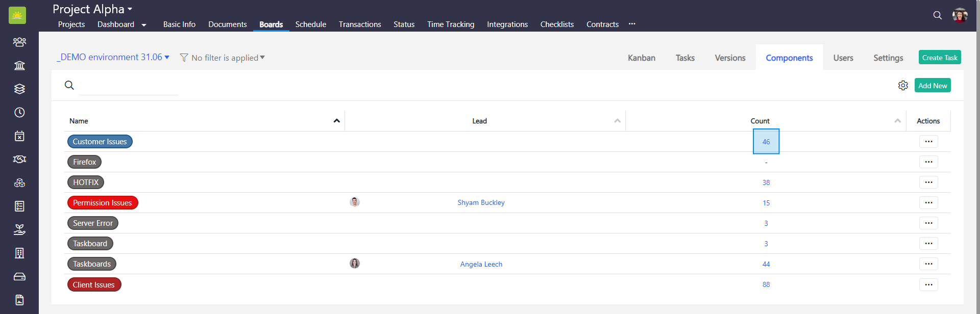
Task: Click the handshake icon in sidebar
Action: click(x=19, y=159)
